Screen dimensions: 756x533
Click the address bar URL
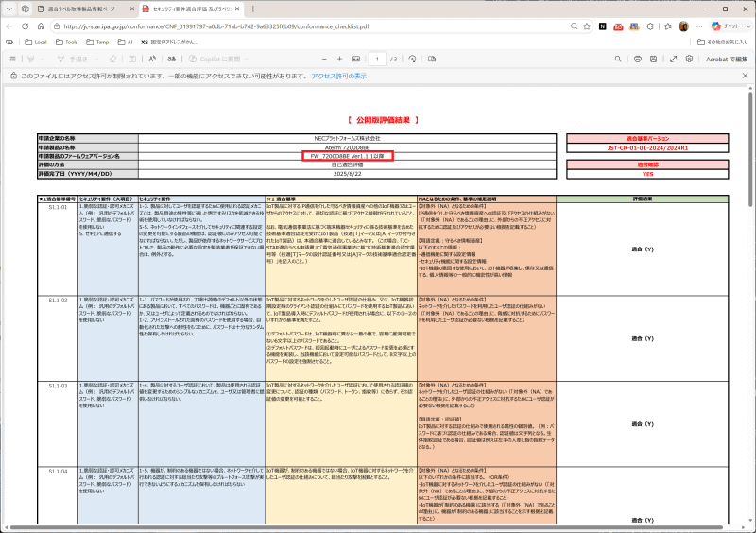(216, 26)
